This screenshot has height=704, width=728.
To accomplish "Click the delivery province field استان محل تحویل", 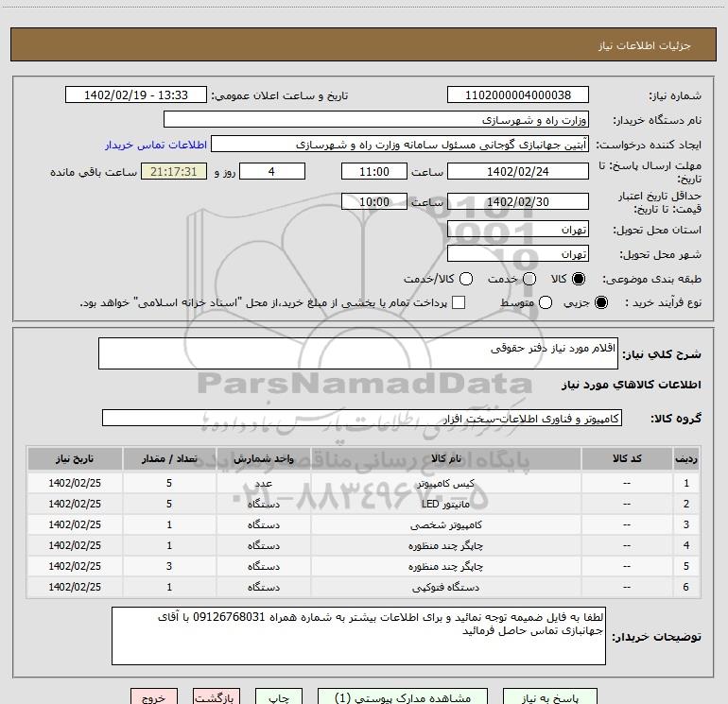I will tap(518, 230).
